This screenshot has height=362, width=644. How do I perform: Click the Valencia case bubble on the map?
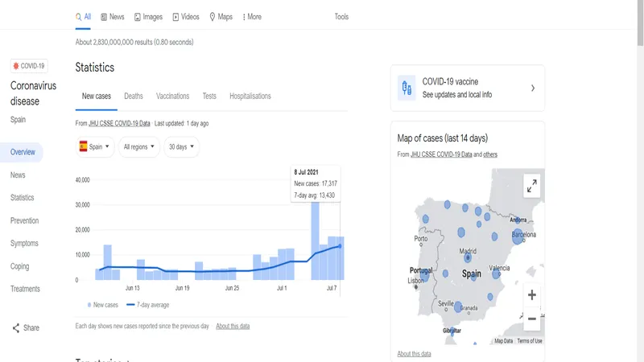click(x=496, y=274)
